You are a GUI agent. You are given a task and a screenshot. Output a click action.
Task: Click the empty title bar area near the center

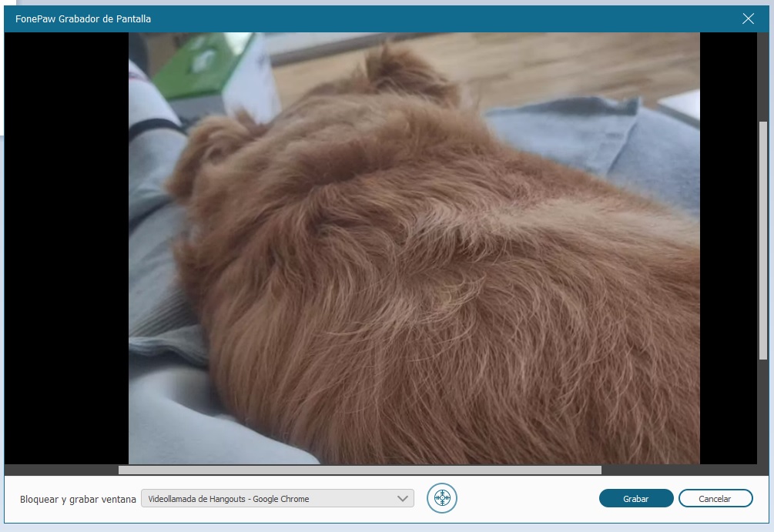[424, 19]
